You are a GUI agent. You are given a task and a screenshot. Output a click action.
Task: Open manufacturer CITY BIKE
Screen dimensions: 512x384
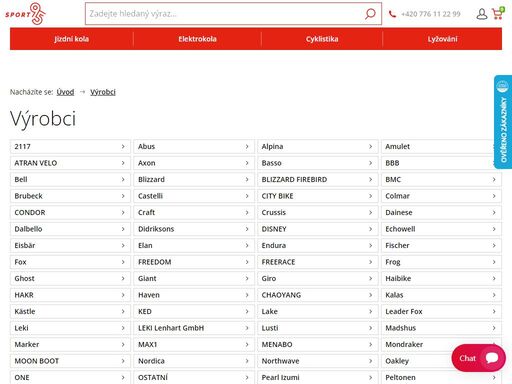coord(318,196)
